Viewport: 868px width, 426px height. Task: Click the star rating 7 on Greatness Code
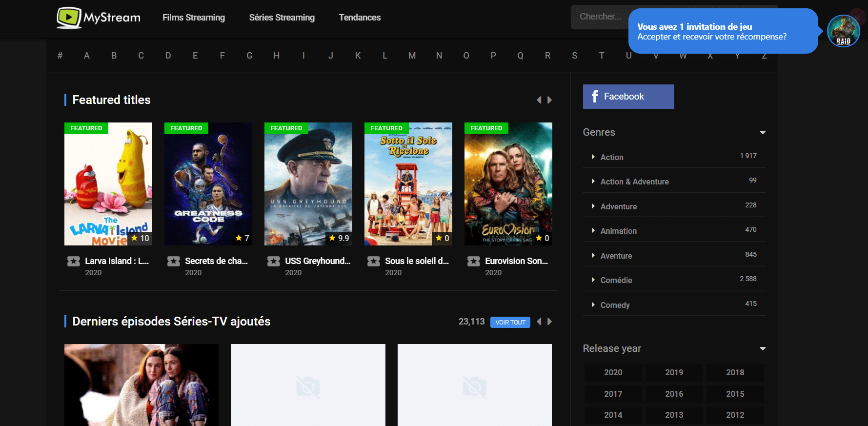tap(242, 238)
